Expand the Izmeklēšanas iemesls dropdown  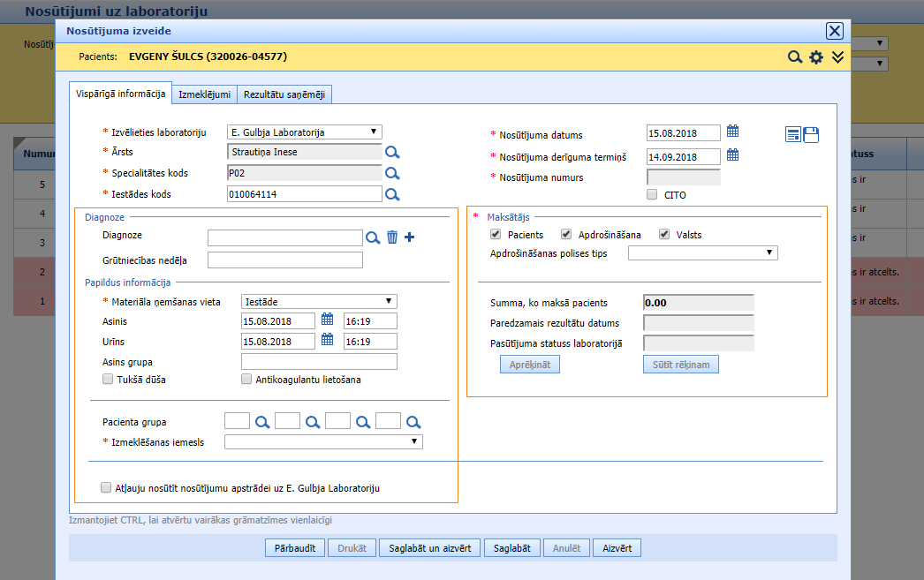click(x=323, y=442)
